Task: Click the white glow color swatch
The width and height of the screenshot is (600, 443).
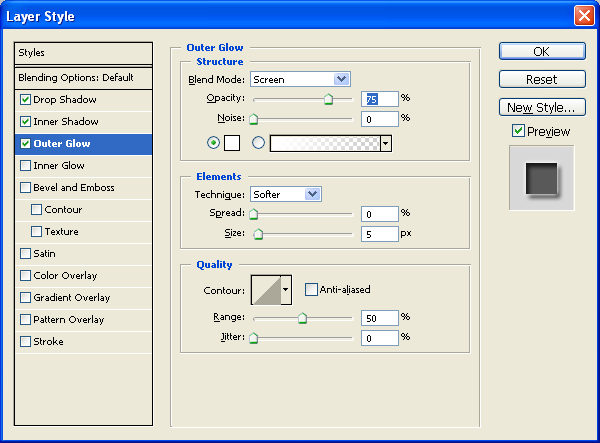Action: 232,143
